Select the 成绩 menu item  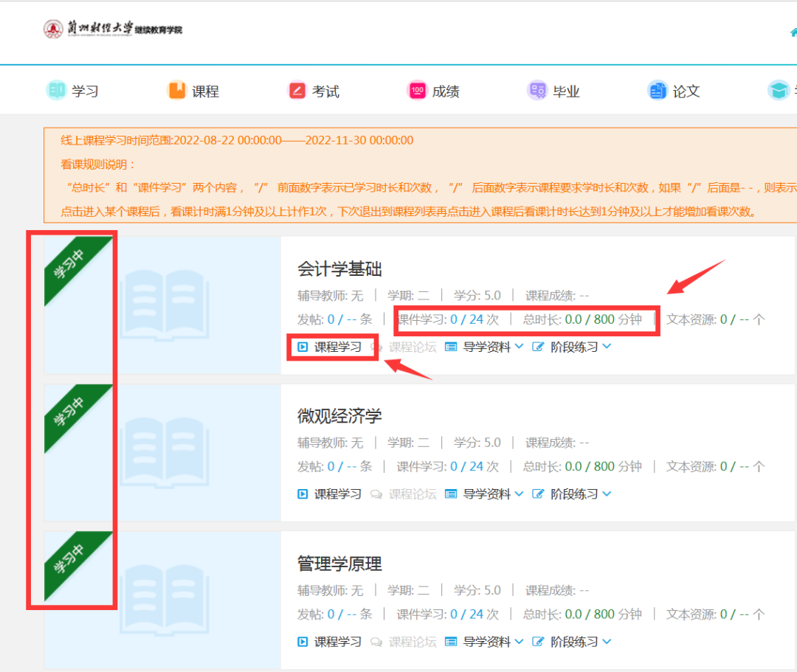[446, 91]
